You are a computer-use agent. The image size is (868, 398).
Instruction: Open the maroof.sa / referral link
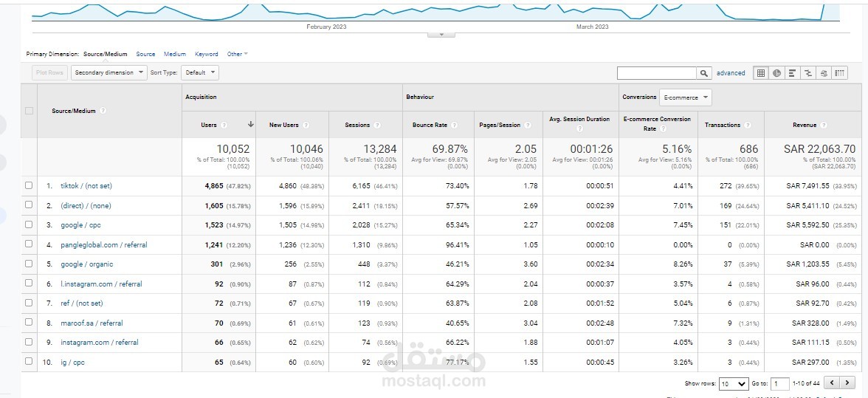(92, 323)
